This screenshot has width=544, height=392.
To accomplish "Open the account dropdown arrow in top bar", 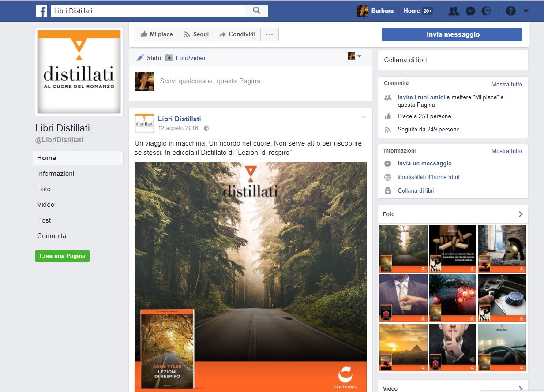I will [x=526, y=11].
